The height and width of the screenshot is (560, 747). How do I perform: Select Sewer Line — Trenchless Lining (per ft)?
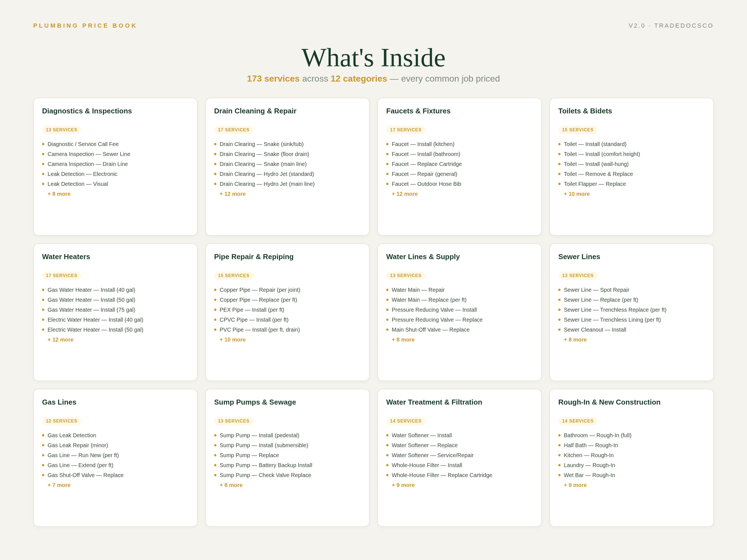[612, 320]
